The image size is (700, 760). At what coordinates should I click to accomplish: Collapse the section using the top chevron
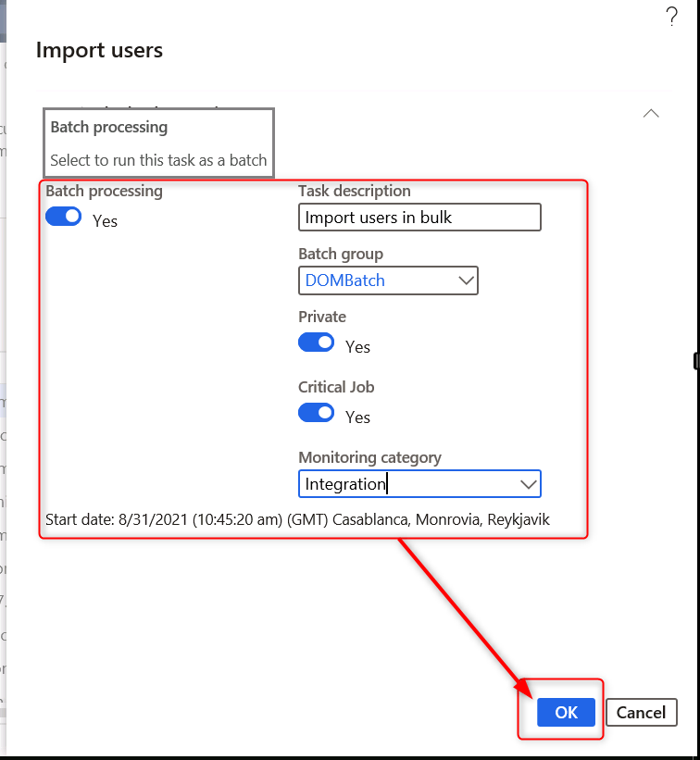[x=651, y=114]
